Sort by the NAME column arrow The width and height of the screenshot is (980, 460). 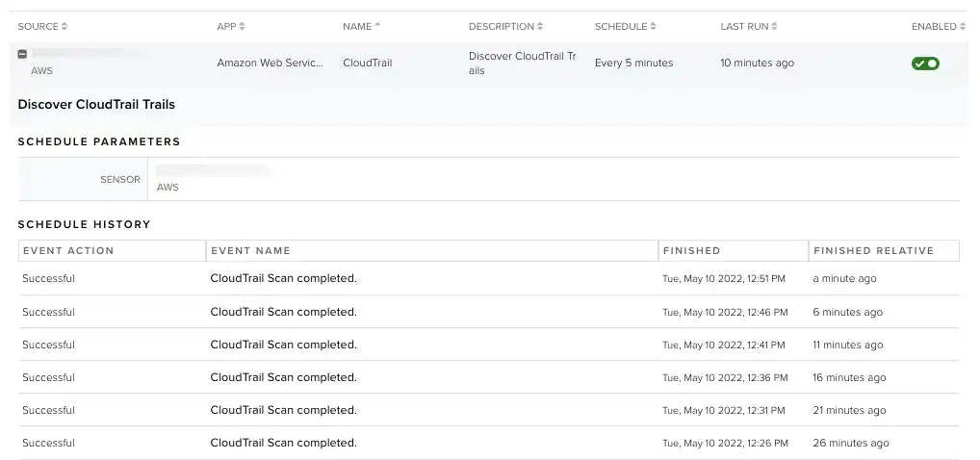pyautogui.click(x=377, y=26)
